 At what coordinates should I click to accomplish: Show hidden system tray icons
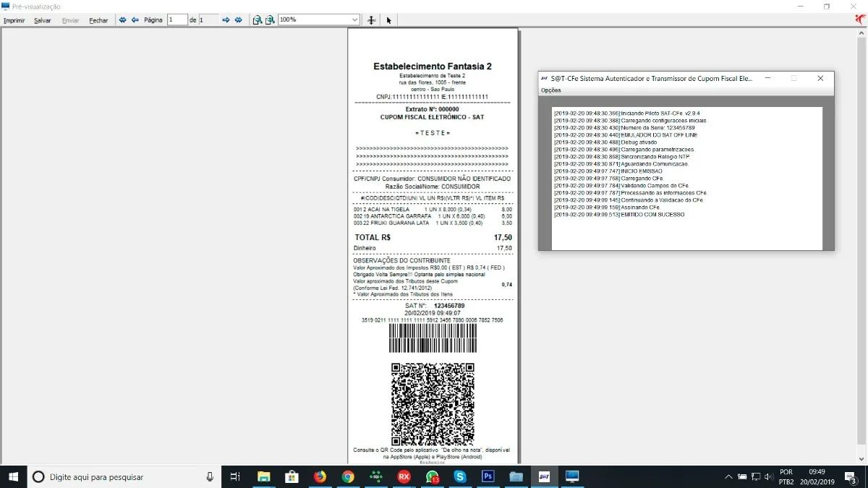(728, 477)
